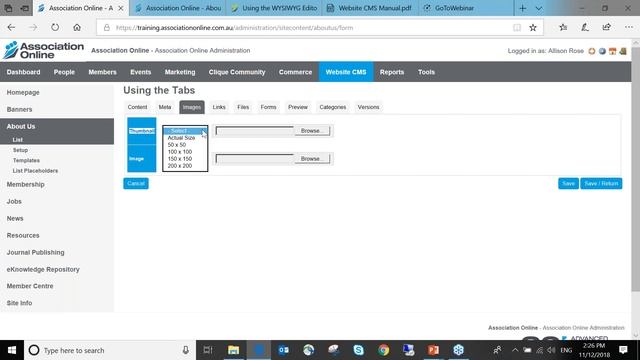Click the add notes pen icon
The image size is (640, 360).
[585, 27]
